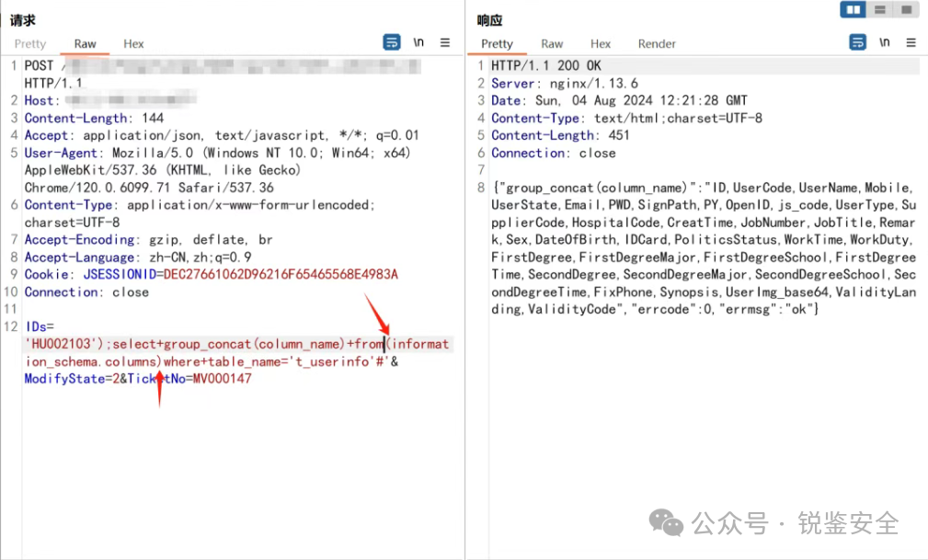The height and width of the screenshot is (560, 928).
Task: Click the Host header line in request
Action: [110, 100]
